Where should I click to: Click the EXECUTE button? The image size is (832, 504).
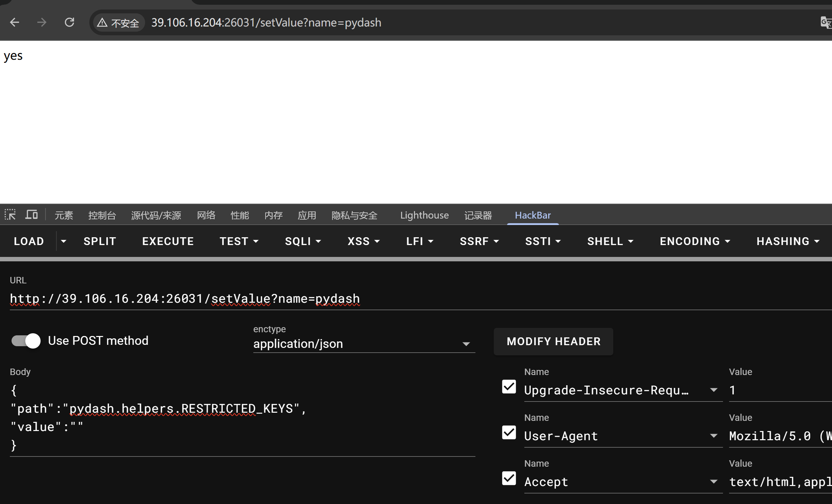point(168,241)
